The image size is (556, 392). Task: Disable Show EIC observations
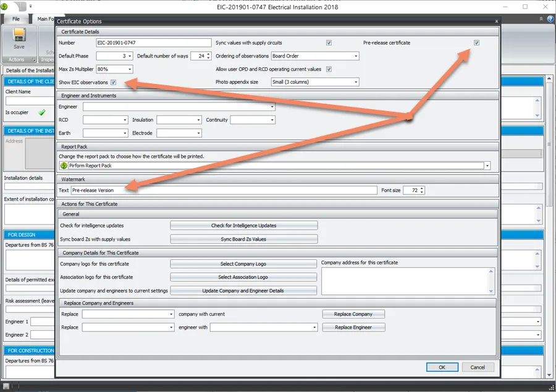[x=112, y=82]
